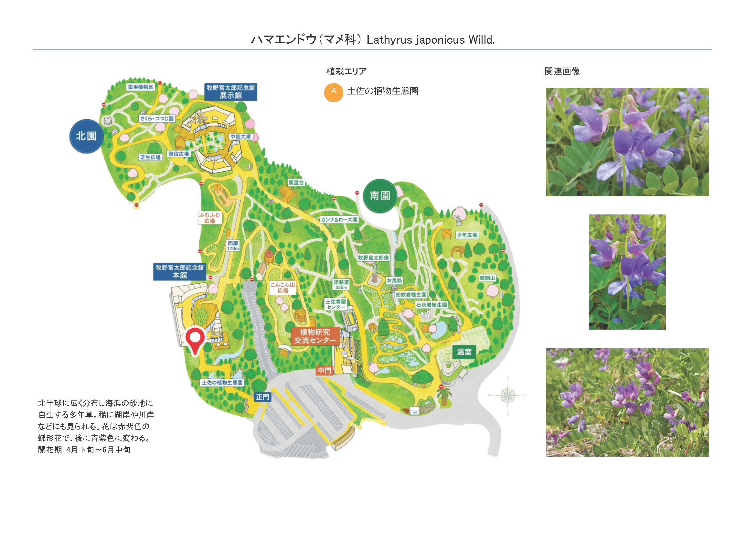Click 牧野富太郎記念館 本館 label
The image size is (756, 535).
pos(179,271)
